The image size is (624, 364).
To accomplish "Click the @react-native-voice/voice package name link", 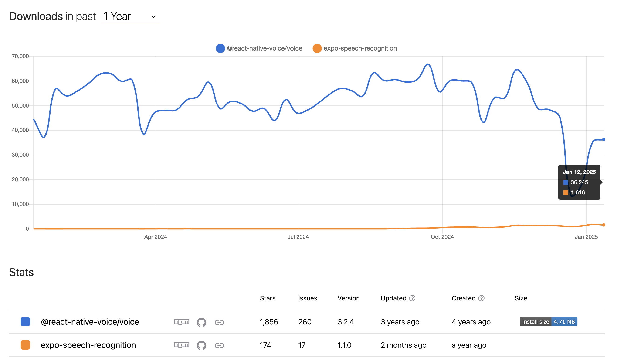I will tap(90, 322).
